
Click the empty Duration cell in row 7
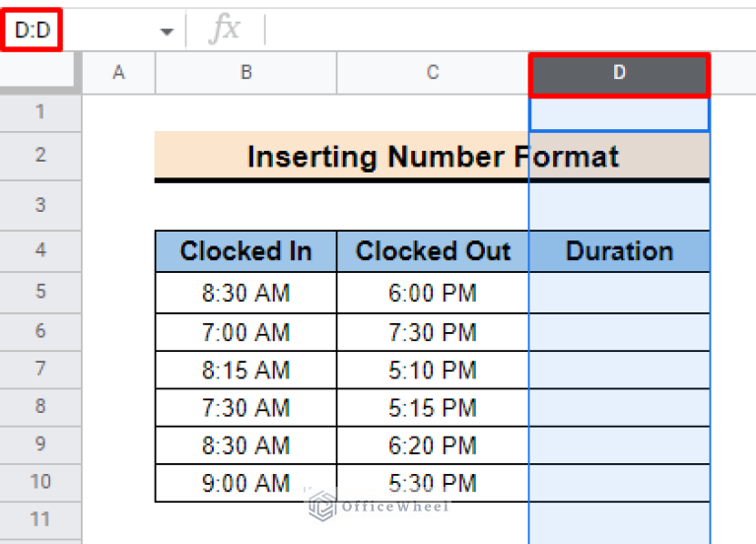pyautogui.click(x=619, y=370)
